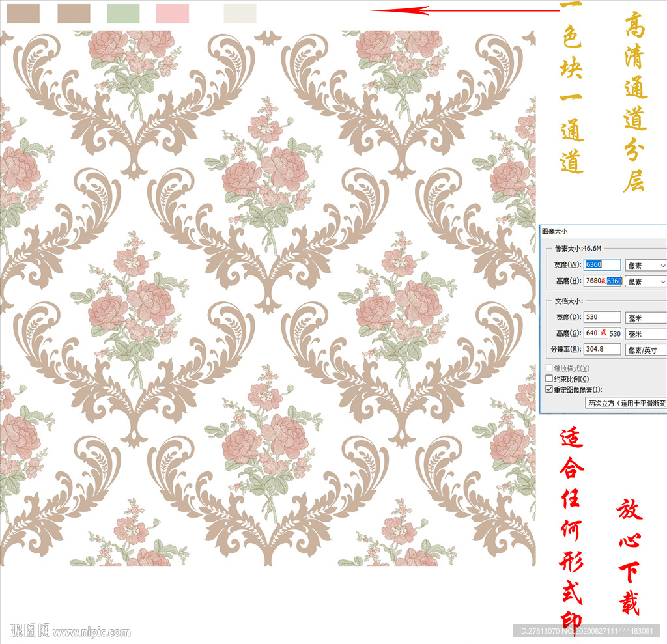
Task: Click the 文档大小 section label
Action: (568, 301)
